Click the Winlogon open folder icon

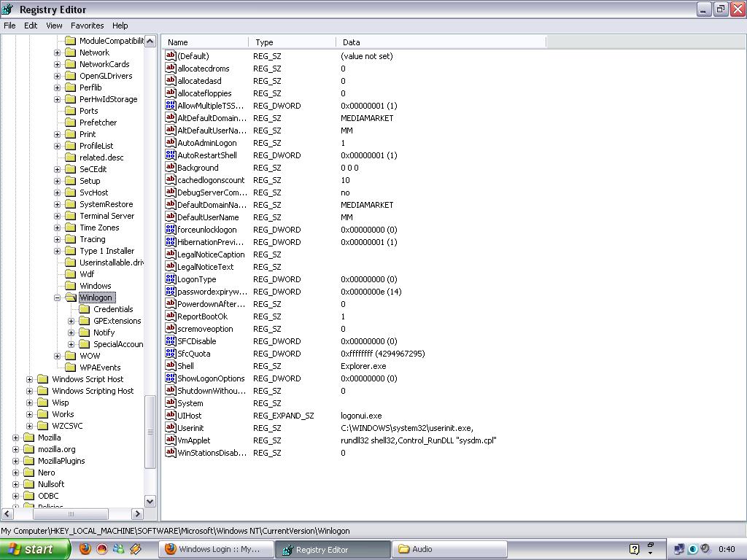pyautogui.click(x=71, y=297)
